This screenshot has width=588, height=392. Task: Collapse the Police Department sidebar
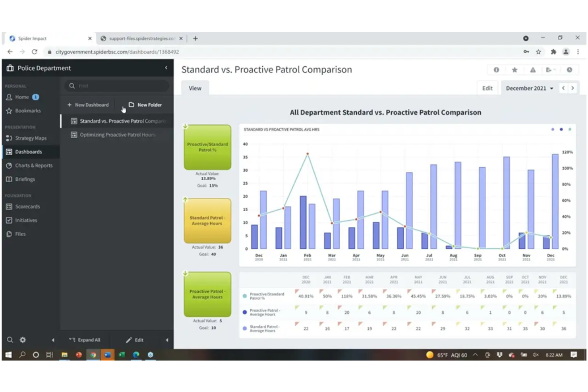[166, 68]
